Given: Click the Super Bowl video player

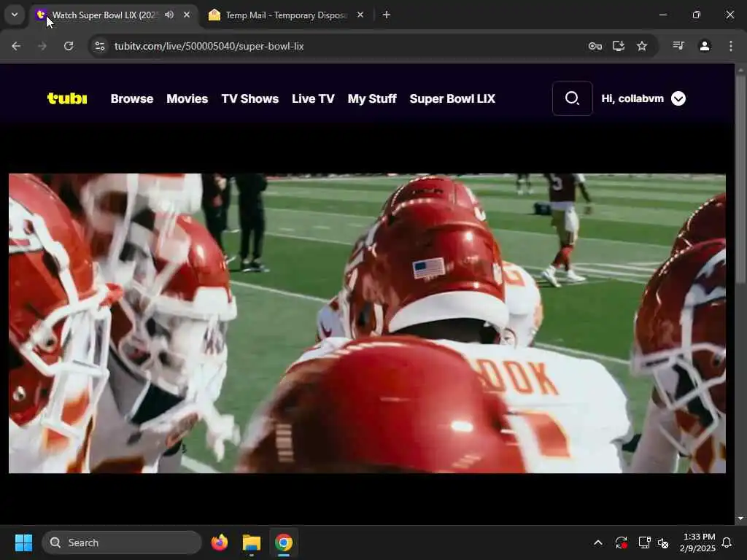Looking at the screenshot, I should click(367, 323).
